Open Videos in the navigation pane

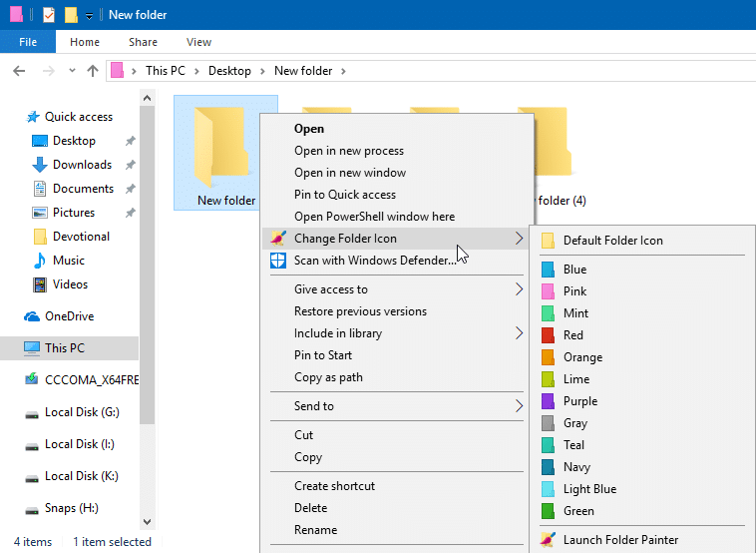tap(60, 284)
